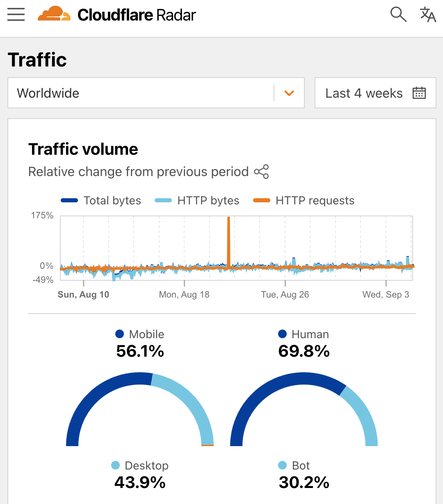Click the Human legend dot

[x=282, y=334]
